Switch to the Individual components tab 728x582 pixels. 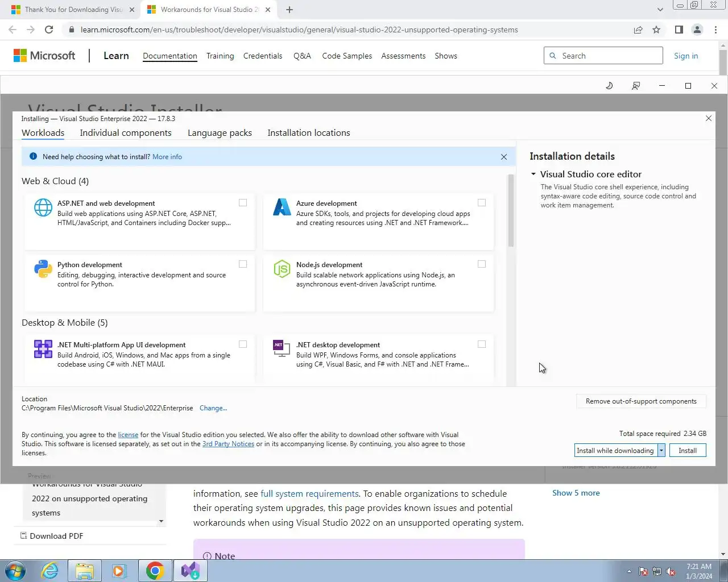coord(126,133)
